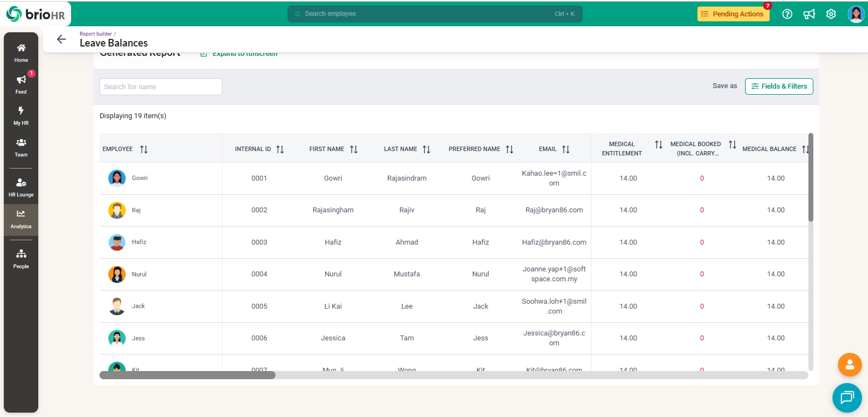Image resolution: width=868 pixels, height=417 pixels.
Task: Click Gowri's employee avatar
Action: [117, 178]
